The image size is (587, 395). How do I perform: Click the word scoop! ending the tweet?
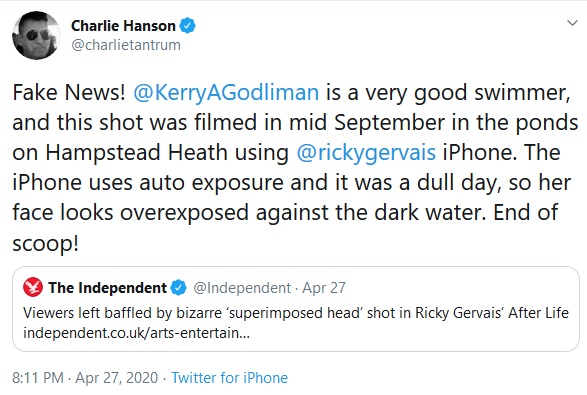(x=46, y=243)
